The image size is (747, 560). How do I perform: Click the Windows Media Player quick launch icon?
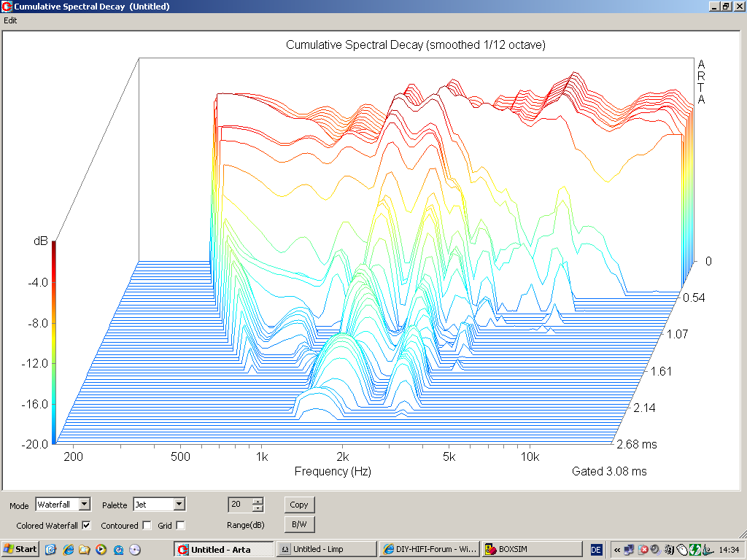[101, 549]
